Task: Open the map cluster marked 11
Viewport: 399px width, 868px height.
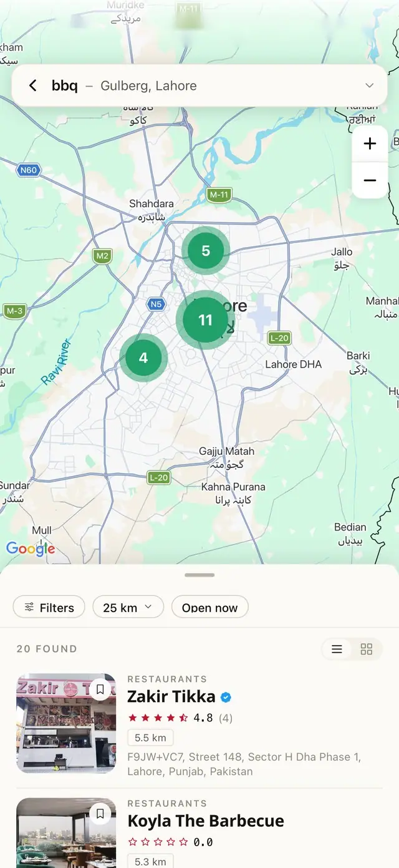Action: click(205, 320)
